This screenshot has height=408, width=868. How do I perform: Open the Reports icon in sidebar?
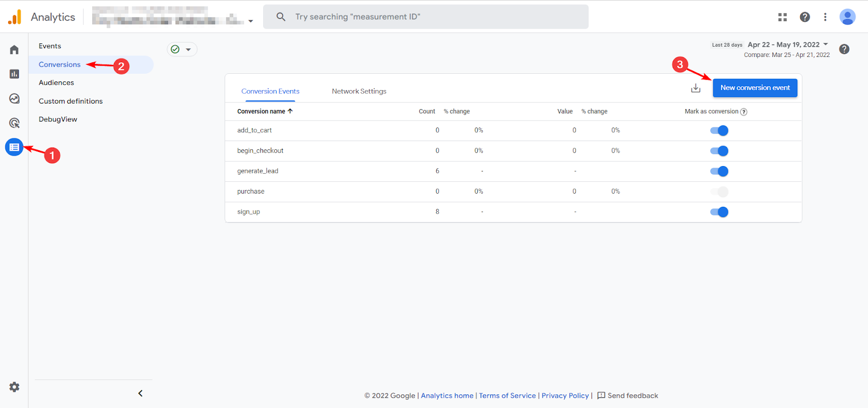14,74
